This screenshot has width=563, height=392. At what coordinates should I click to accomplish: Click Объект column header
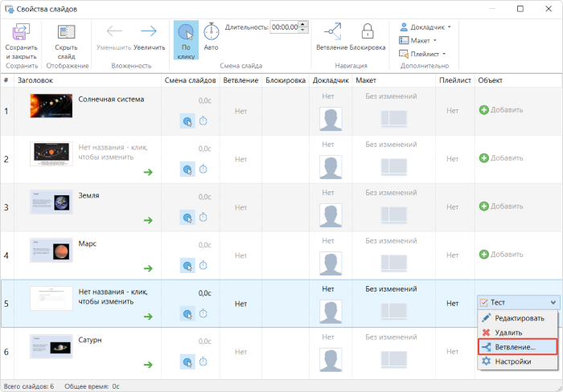click(x=518, y=80)
